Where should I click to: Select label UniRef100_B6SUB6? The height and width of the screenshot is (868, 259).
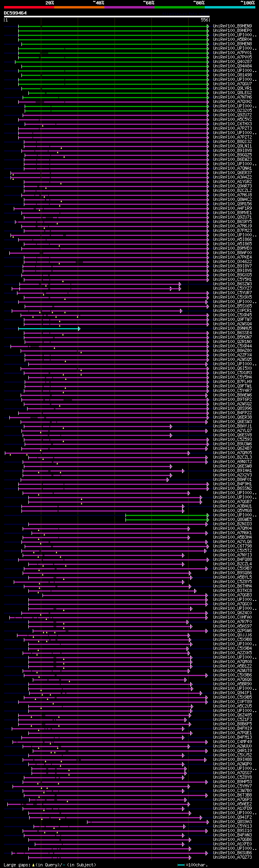click(x=232, y=853)
